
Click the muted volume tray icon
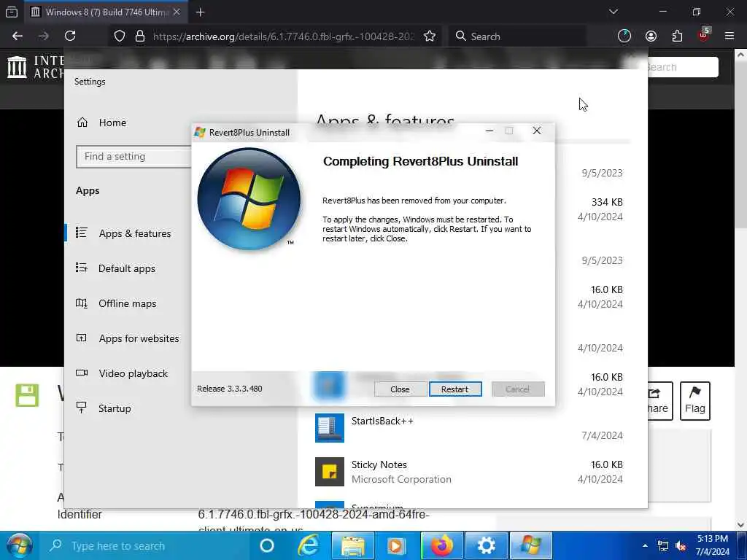681,545
